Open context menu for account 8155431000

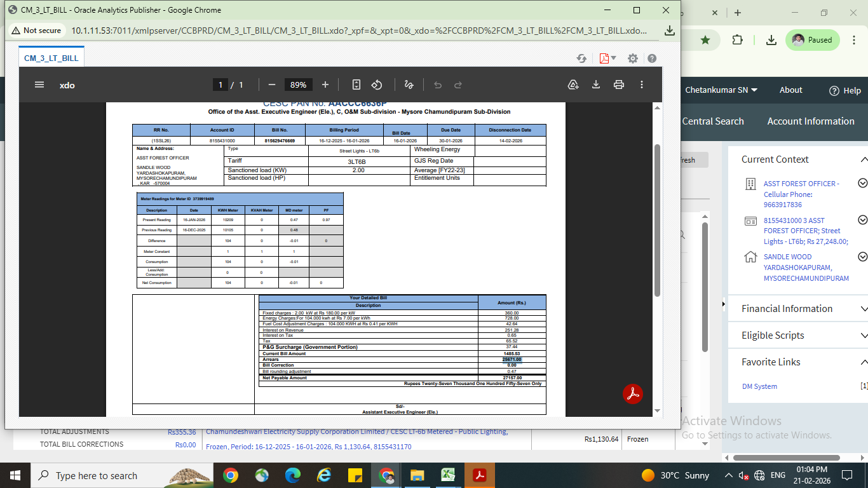(862, 220)
